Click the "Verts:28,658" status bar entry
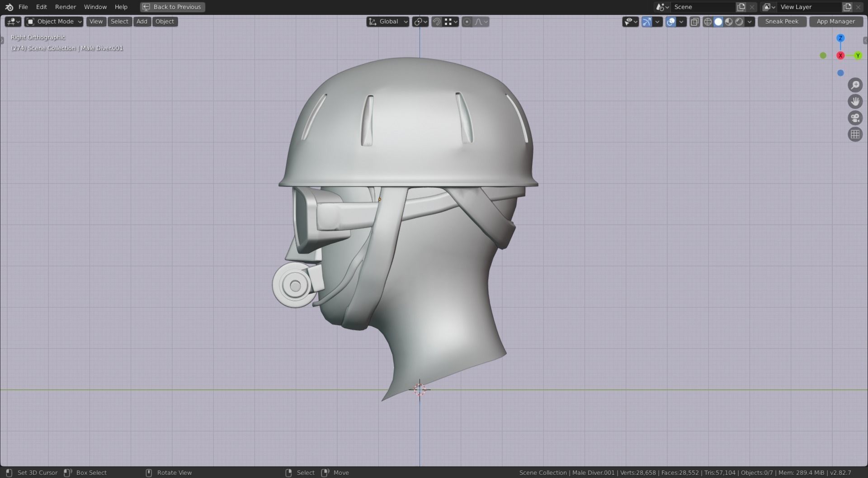868x478 pixels. (638, 473)
